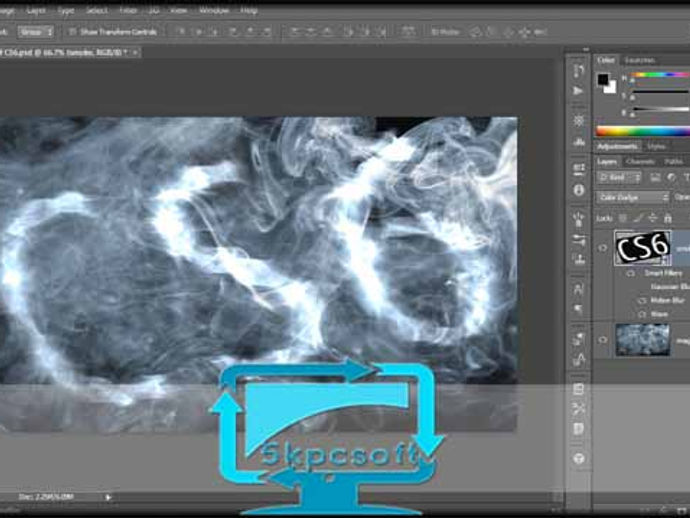
Task: Toggle Lock image pixels brush icon
Action: (638, 218)
